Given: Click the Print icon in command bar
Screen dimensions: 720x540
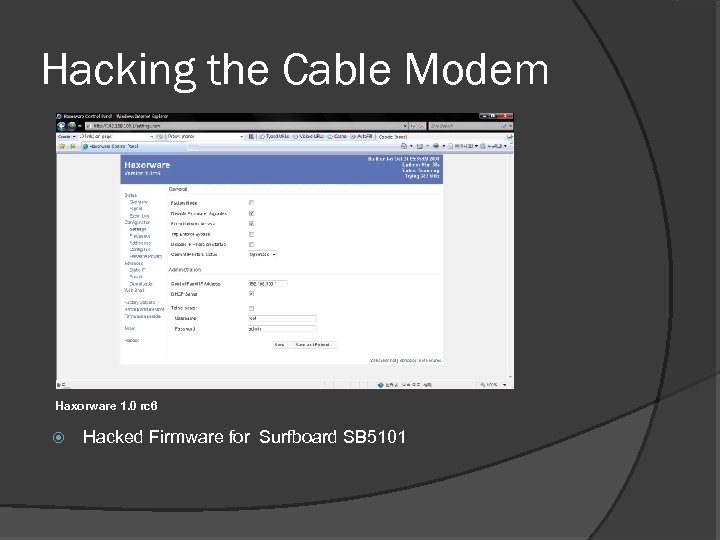Looking at the screenshot, I should coord(436,146).
